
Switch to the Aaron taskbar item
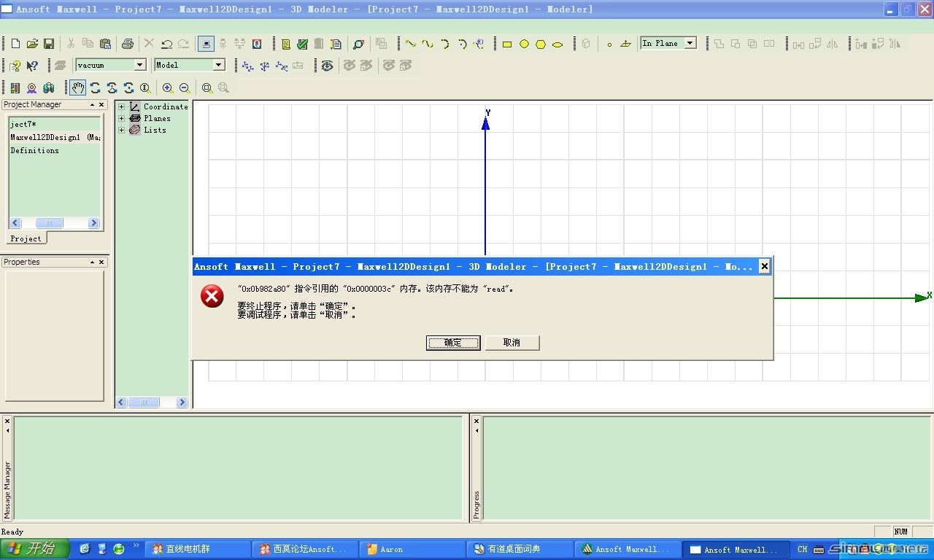(413, 549)
